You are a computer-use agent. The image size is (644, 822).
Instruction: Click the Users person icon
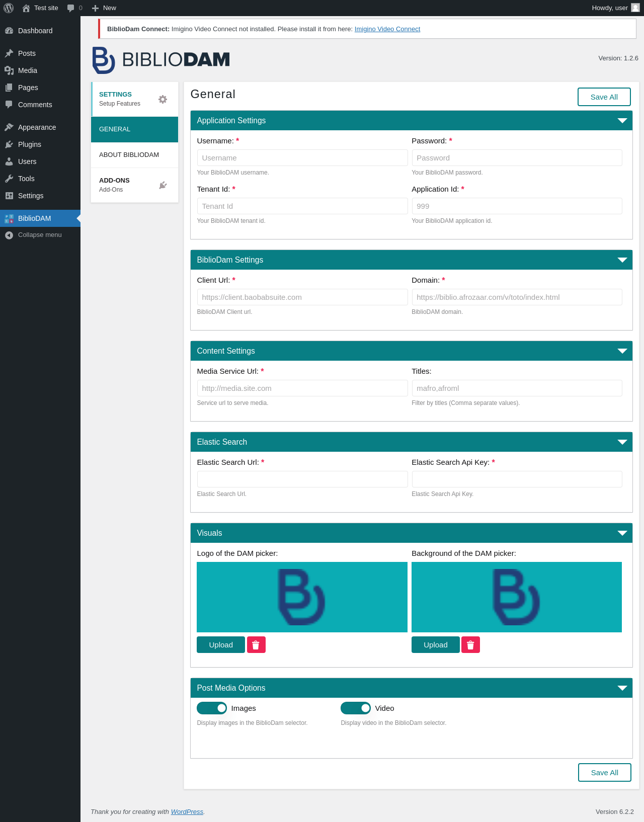coord(9,161)
